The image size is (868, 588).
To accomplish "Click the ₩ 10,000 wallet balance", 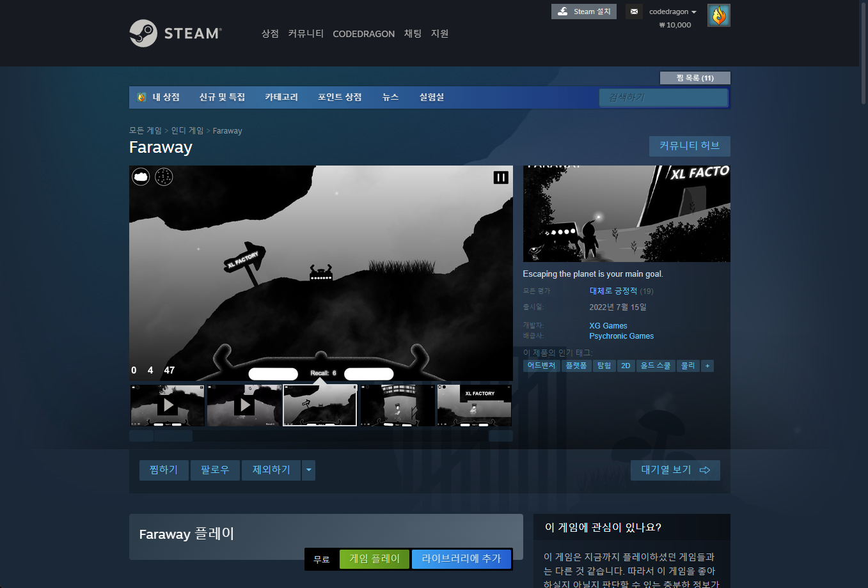I will (675, 25).
